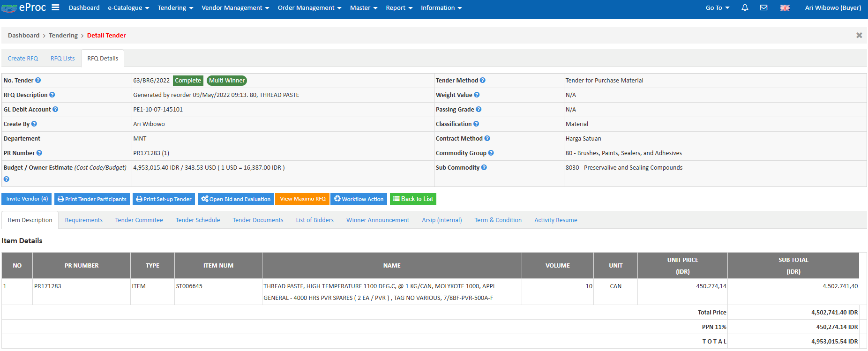Screen dimensions: 868x351
Task: Expand the Tendering menu
Action: (x=175, y=8)
